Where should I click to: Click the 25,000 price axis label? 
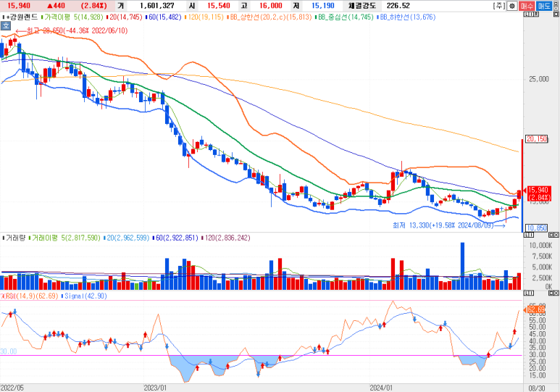538,79
